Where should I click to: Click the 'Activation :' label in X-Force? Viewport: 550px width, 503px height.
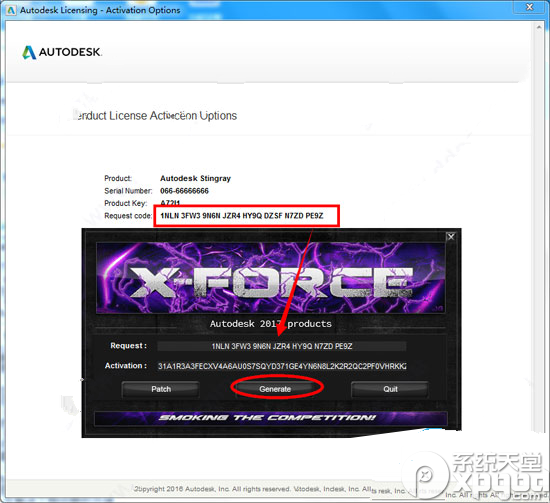coord(126,365)
